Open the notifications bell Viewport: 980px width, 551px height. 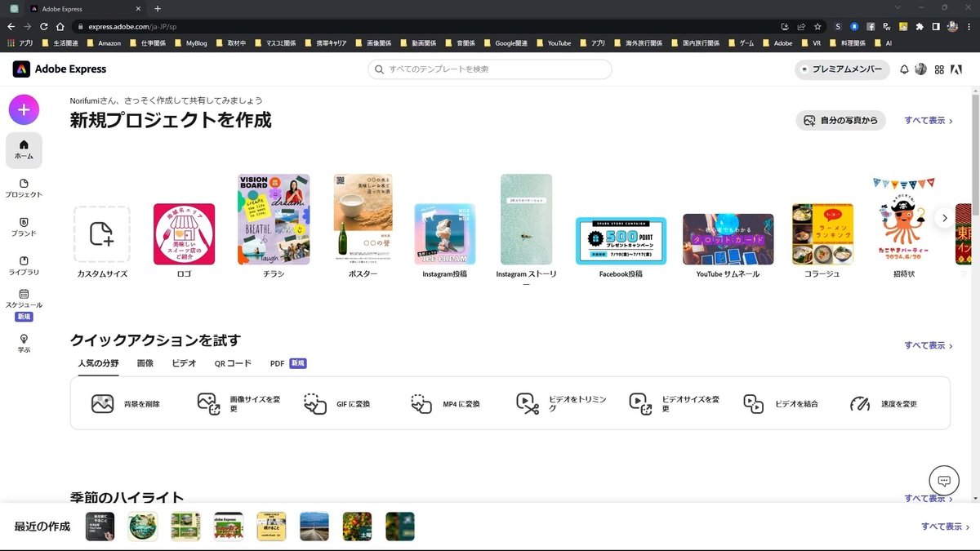point(904,69)
